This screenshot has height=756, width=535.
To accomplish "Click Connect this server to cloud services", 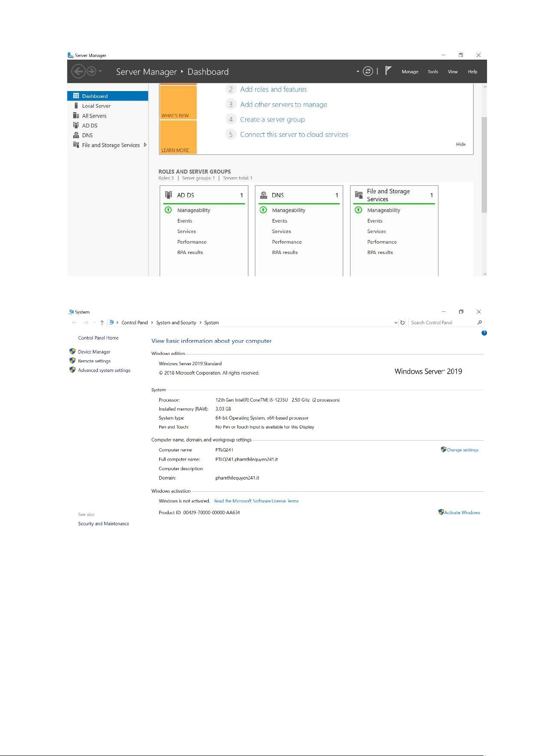I will point(294,135).
